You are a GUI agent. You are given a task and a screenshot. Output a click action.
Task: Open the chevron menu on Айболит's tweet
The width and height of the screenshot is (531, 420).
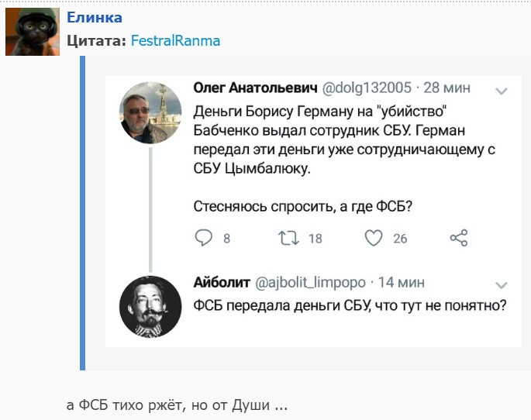(501, 284)
